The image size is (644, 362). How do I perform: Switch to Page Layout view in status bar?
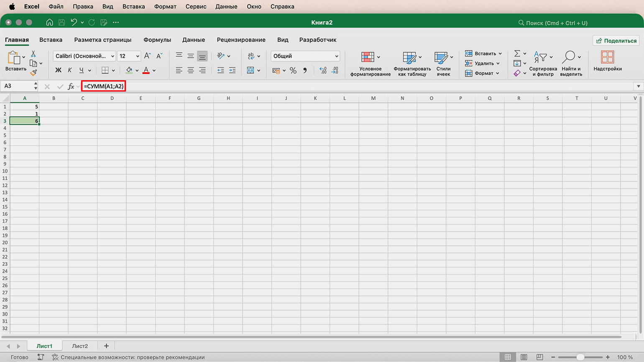pyautogui.click(x=524, y=357)
